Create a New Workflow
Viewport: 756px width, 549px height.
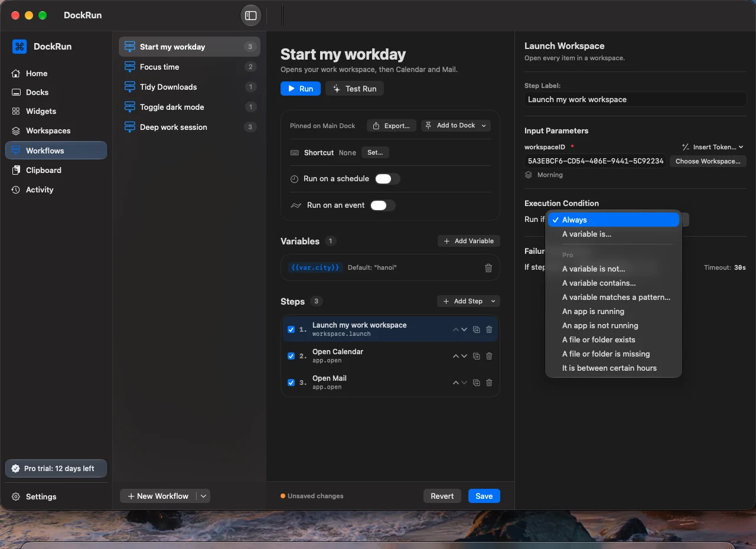tap(158, 496)
